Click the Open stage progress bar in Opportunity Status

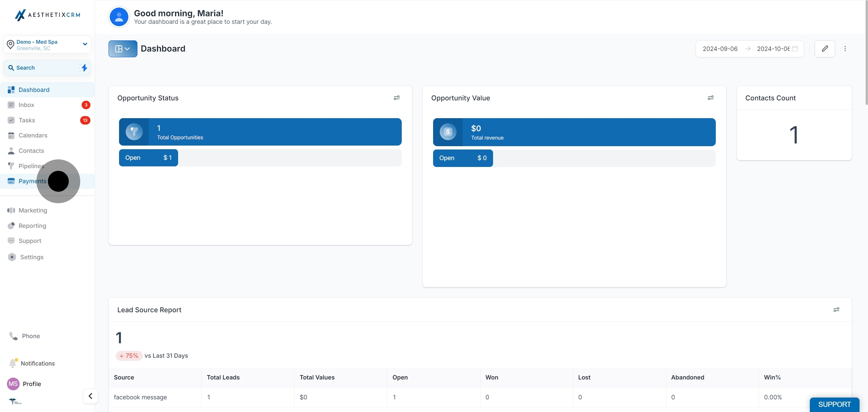coord(260,158)
